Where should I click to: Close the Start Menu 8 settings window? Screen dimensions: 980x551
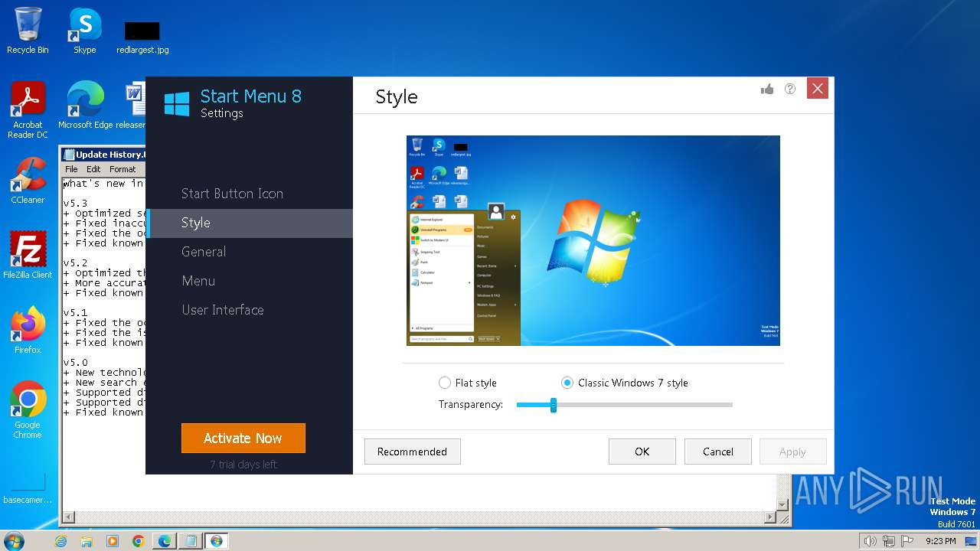pyautogui.click(x=818, y=88)
